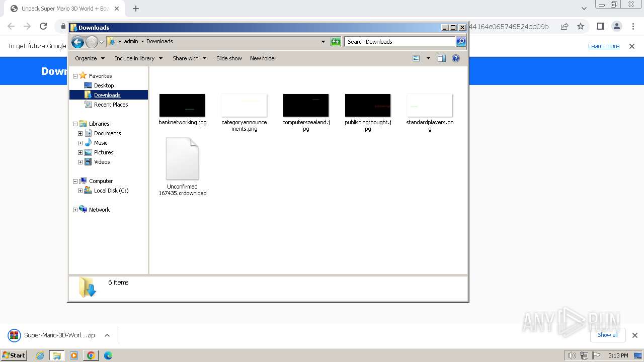Viewport: 644px width, 362px height.
Task: Open Microsoft Edge from taskbar
Action: click(x=108, y=355)
